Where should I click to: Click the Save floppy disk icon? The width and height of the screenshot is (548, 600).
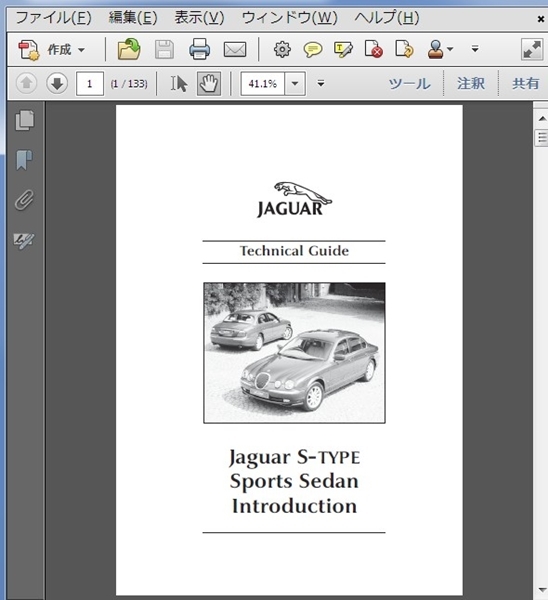coord(164,49)
